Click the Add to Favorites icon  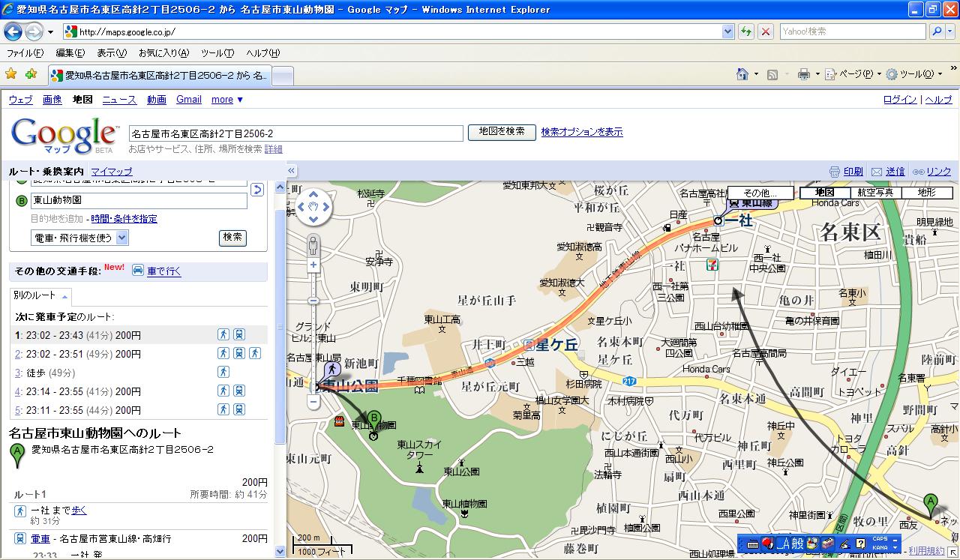(x=31, y=74)
